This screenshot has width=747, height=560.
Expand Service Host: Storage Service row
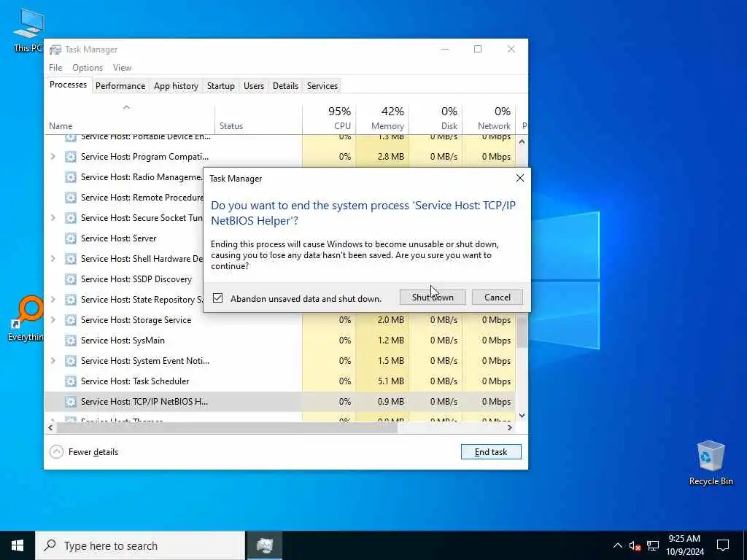click(x=53, y=319)
